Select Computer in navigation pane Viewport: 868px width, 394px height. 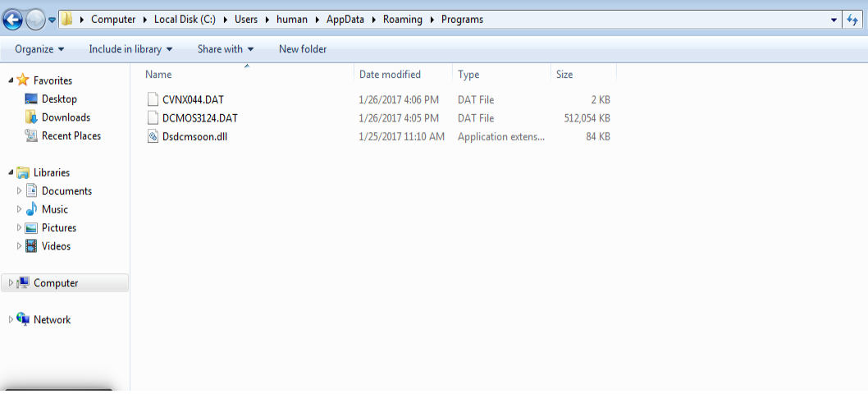click(x=56, y=283)
